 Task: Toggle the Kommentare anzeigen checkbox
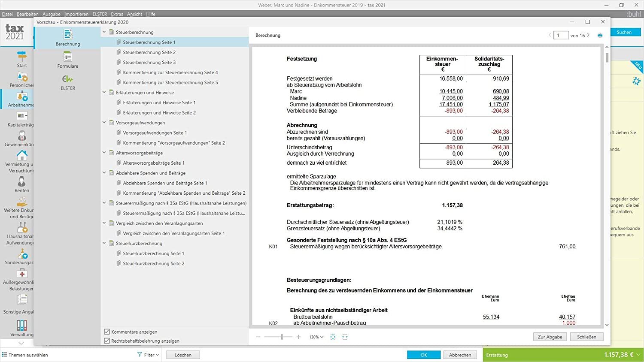tap(107, 332)
